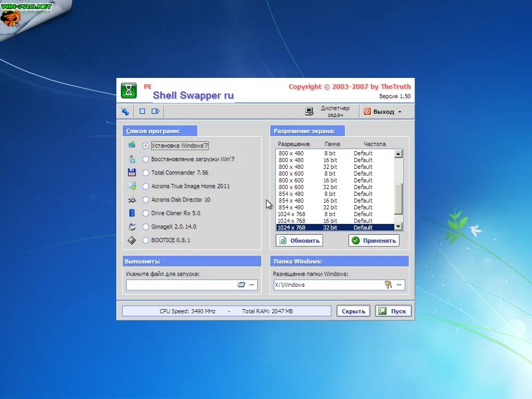The image size is (532, 399).
Task: Click the CPU Speed and RAM status bar
Action: [227, 311]
